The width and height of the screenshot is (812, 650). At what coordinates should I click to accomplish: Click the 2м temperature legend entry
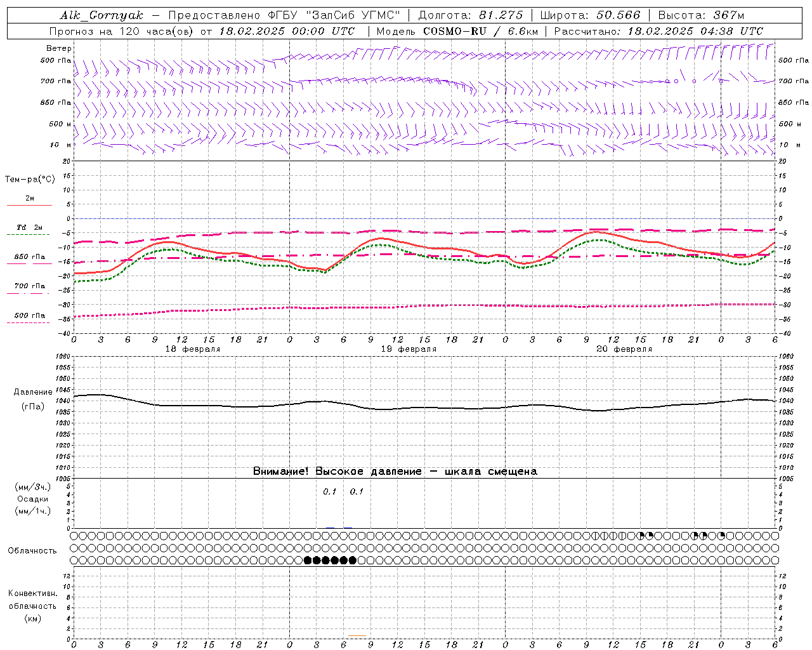(x=30, y=199)
